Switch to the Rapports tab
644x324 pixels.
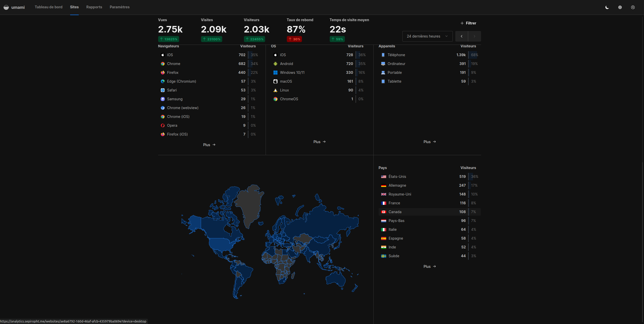pyautogui.click(x=94, y=7)
